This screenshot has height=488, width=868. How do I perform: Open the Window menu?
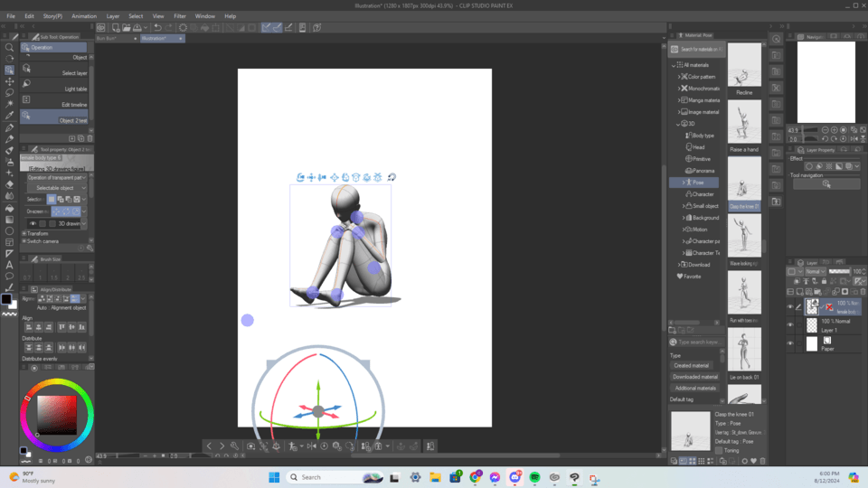click(205, 16)
